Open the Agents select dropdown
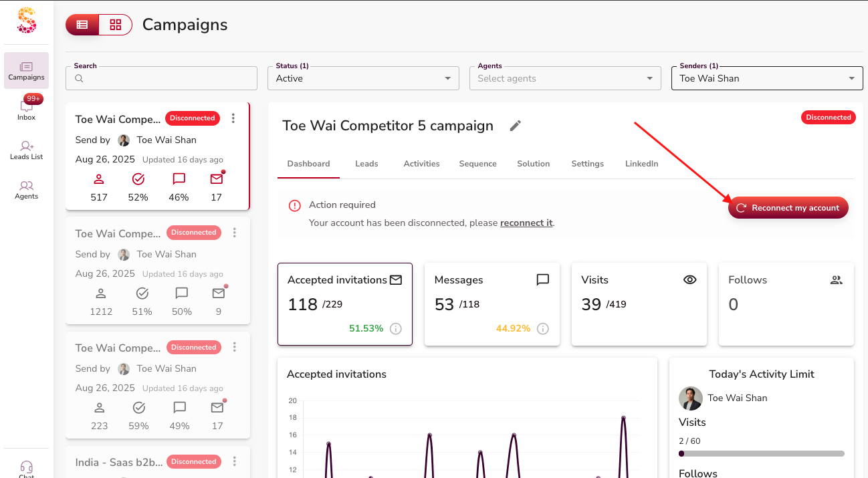 pyautogui.click(x=564, y=78)
